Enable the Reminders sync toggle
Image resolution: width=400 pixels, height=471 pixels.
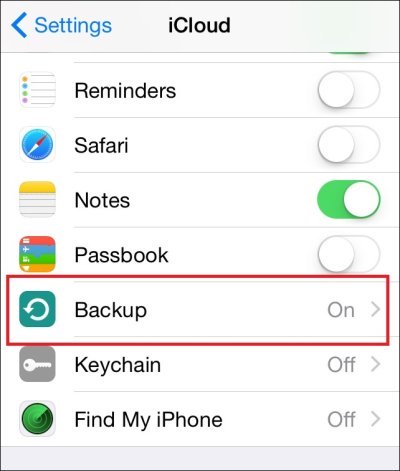349,90
